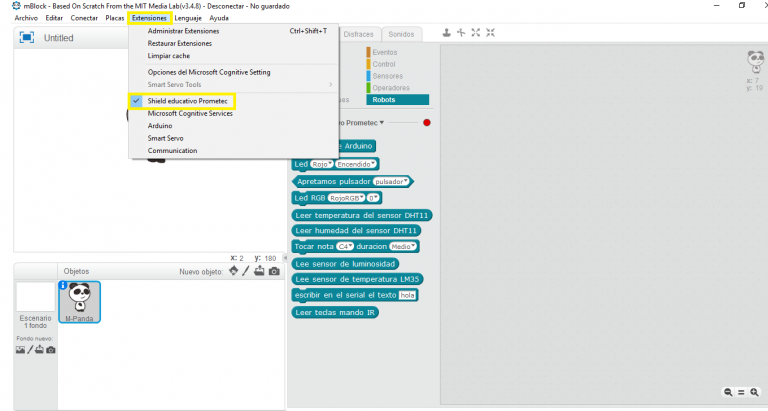
Task: Choose new sprite from library icon
Action: tap(234, 271)
